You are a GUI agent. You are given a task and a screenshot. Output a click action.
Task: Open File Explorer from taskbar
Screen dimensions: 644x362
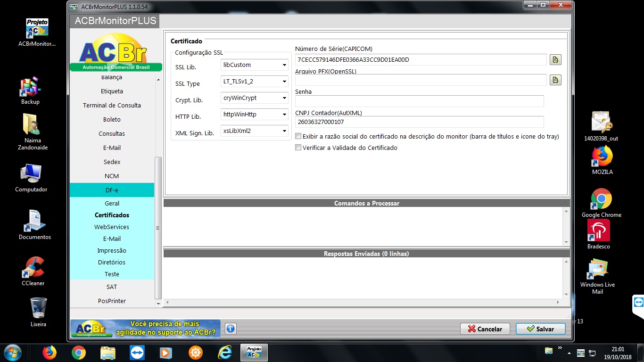tap(108, 353)
